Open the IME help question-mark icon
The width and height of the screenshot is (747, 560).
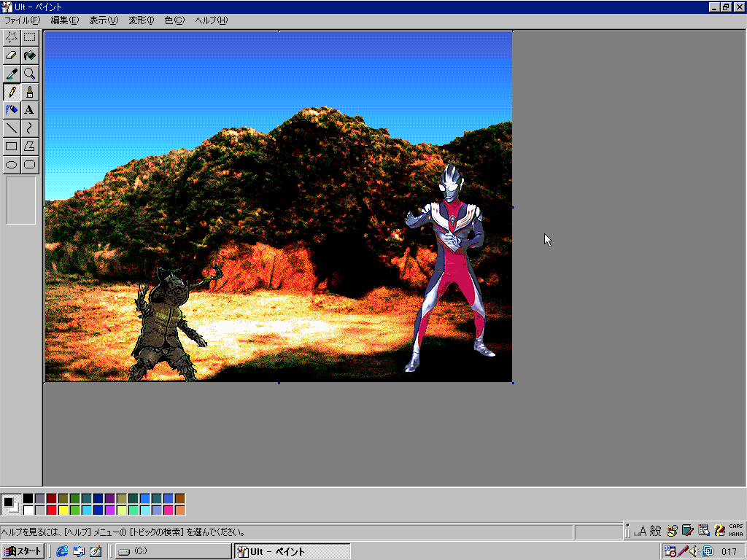point(719,531)
